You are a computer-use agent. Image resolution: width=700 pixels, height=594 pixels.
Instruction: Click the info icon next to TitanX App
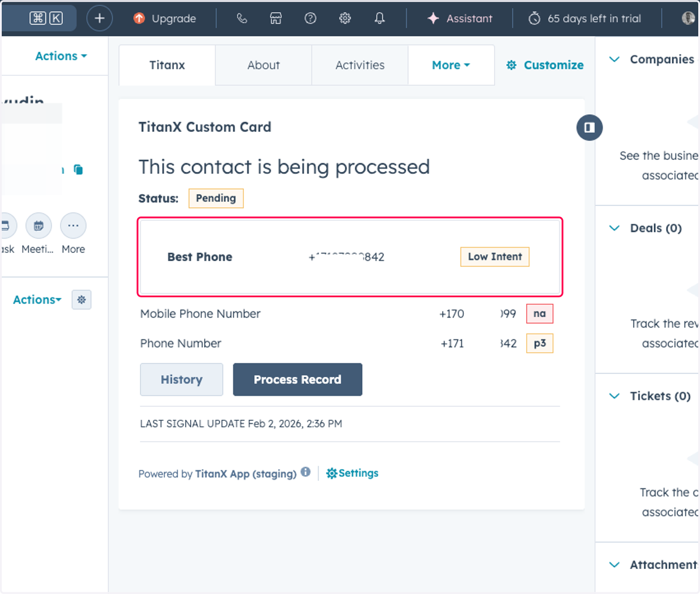click(x=306, y=472)
